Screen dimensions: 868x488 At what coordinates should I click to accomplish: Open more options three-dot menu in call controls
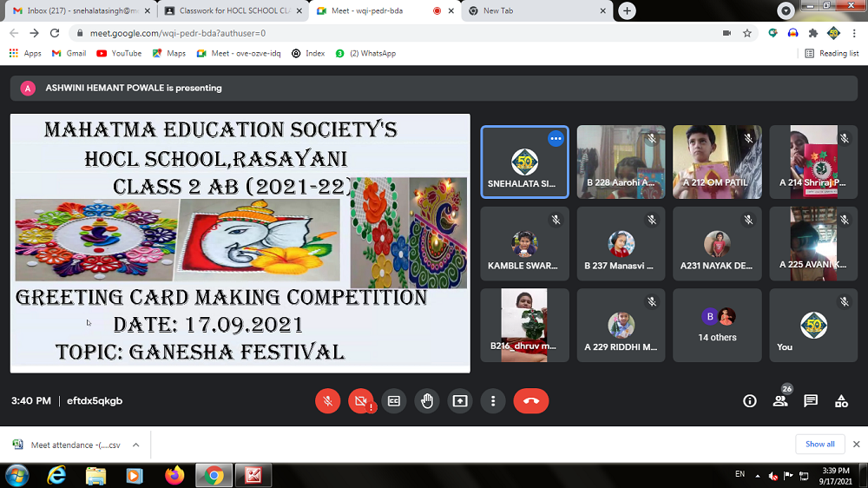click(x=492, y=400)
